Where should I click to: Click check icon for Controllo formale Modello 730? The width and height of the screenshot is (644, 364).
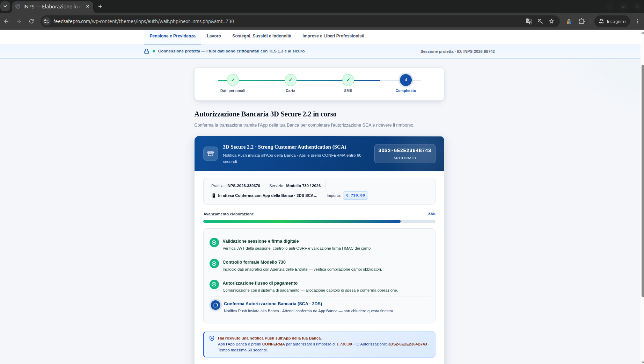[214, 263]
